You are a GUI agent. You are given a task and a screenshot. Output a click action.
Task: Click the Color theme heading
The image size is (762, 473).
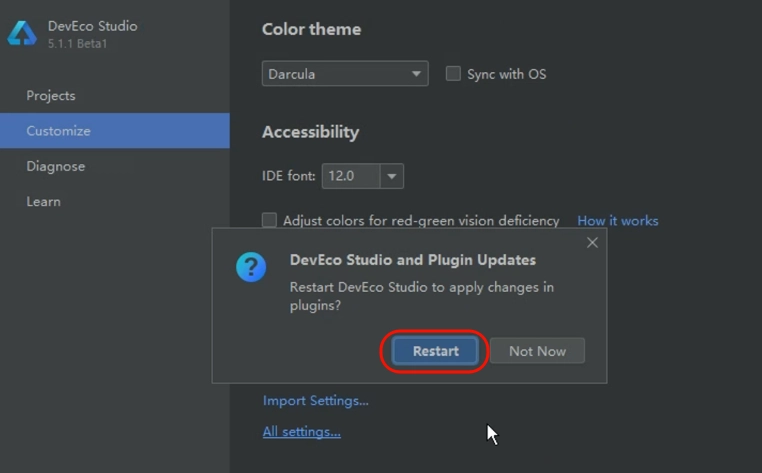coord(312,29)
